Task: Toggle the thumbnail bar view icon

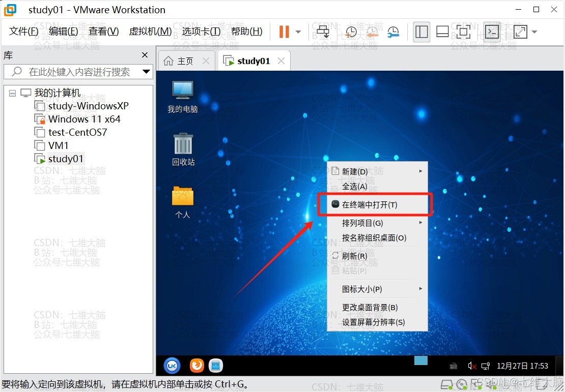Action: pos(442,32)
